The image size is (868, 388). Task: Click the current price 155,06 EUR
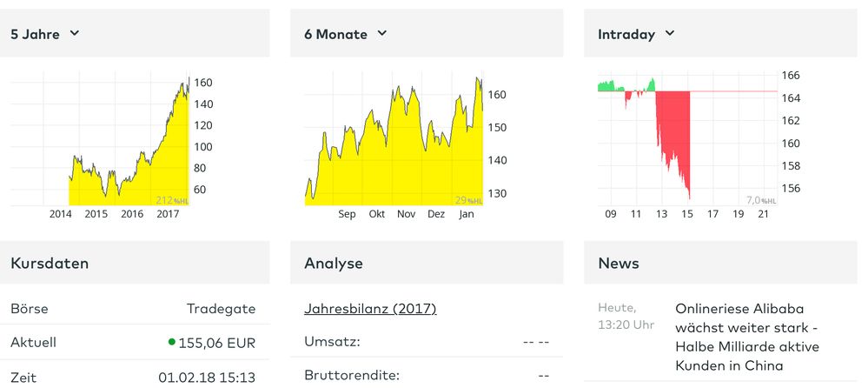[217, 343]
